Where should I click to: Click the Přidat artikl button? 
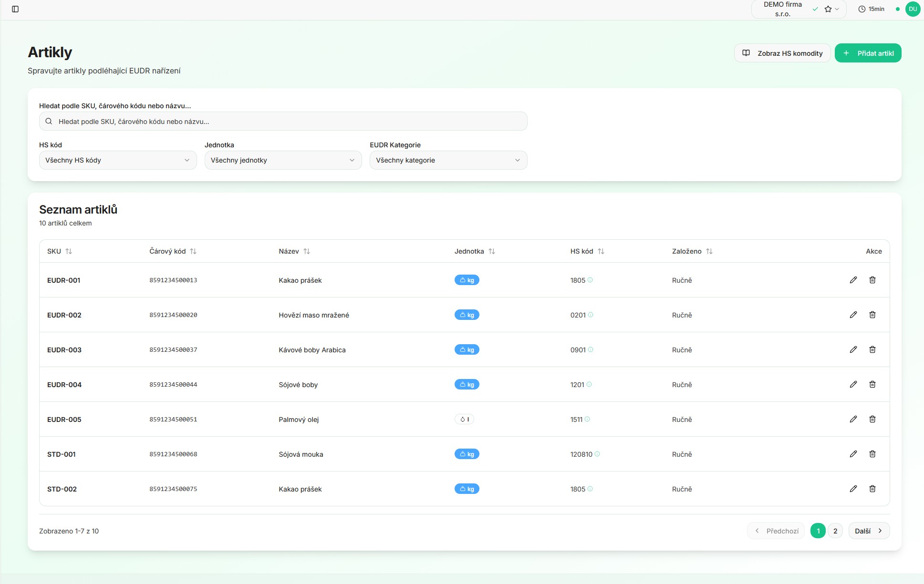[868, 53]
